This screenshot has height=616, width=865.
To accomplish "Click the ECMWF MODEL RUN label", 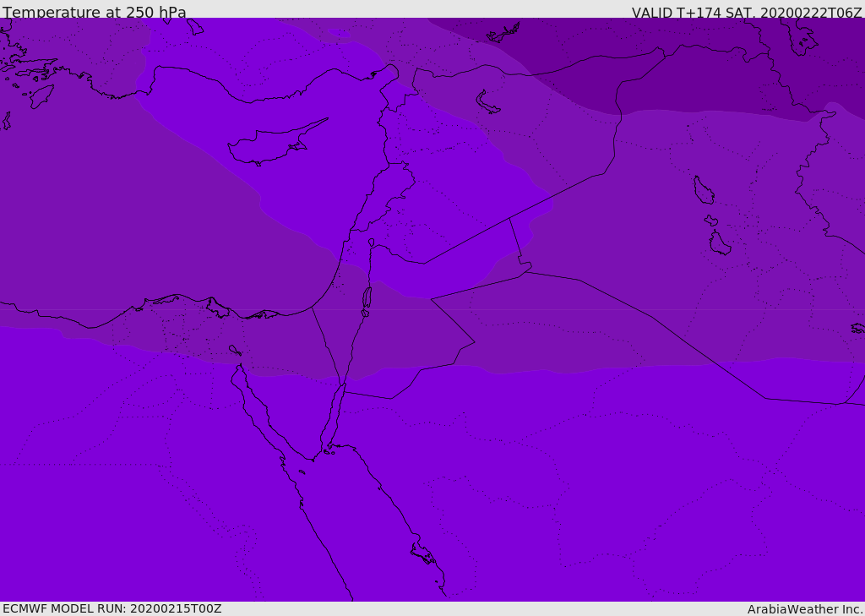I will (112, 608).
